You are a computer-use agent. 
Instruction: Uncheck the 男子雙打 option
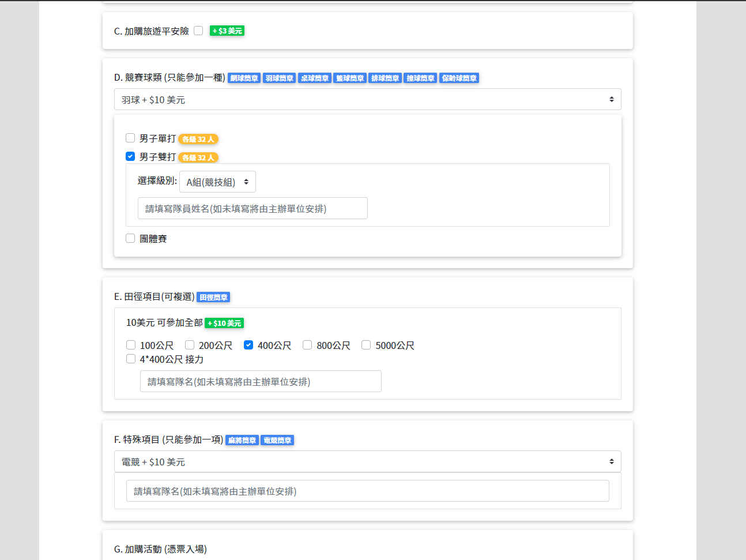point(130,156)
